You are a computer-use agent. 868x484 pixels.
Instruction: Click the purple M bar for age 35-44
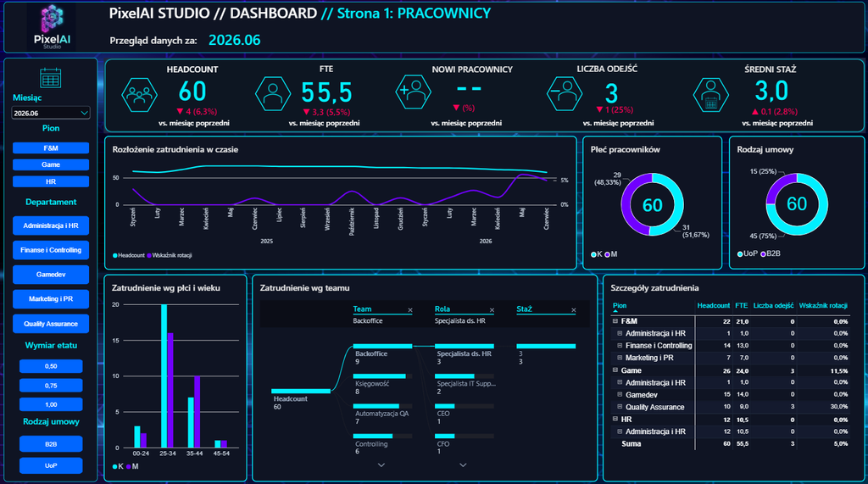pyautogui.click(x=197, y=411)
